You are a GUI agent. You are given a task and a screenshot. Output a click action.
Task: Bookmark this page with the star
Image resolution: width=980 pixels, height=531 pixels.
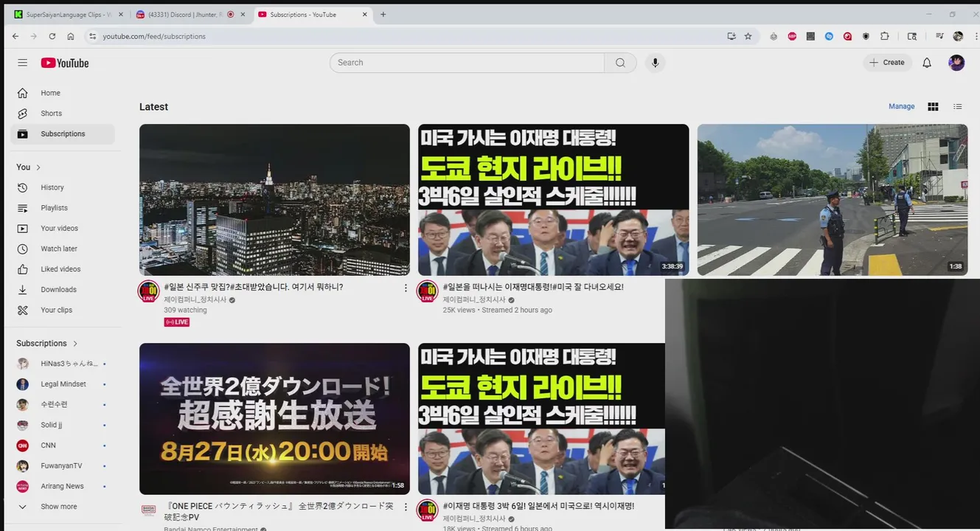(748, 36)
